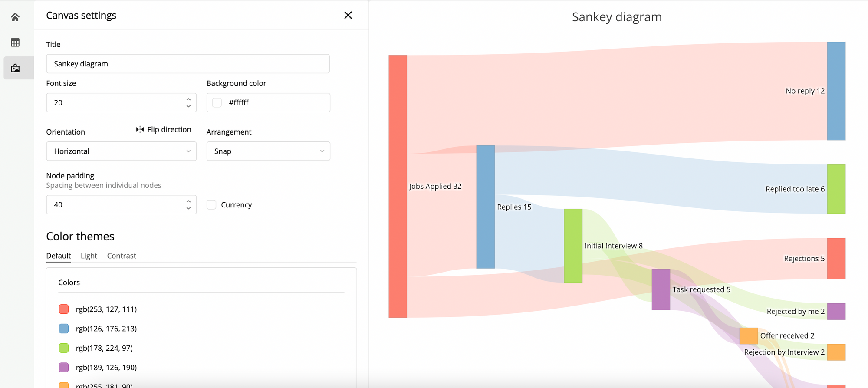Increase font size with up arrow
Image resolution: width=868 pixels, height=388 pixels.
[x=188, y=99]
